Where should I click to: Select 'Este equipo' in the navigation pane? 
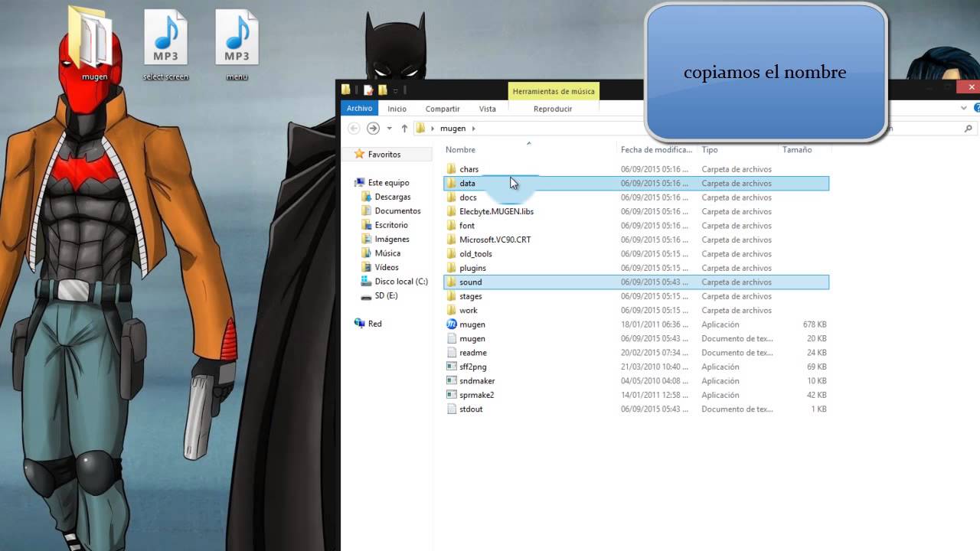pyautogui.click(x=389, y=183)
